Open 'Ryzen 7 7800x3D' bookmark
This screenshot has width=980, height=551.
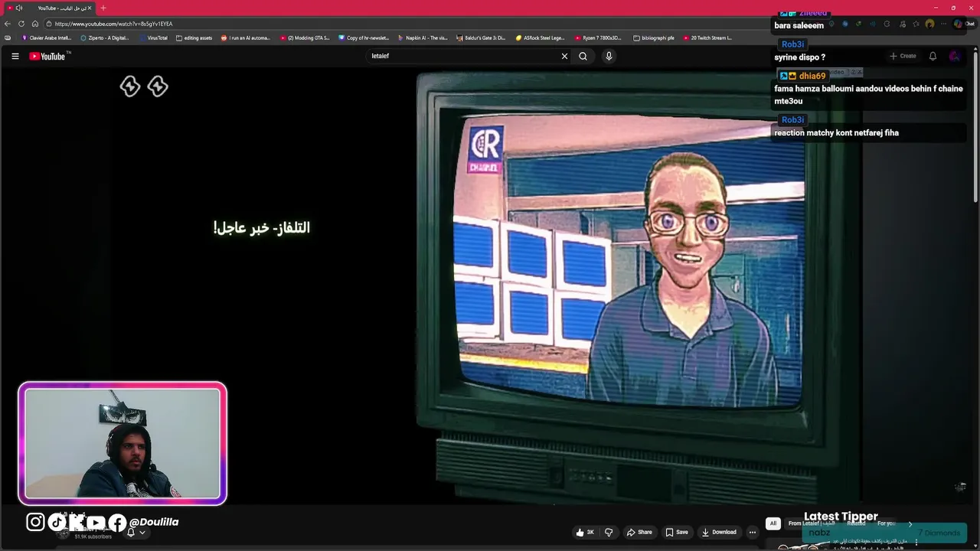click(x=598, y=37)
